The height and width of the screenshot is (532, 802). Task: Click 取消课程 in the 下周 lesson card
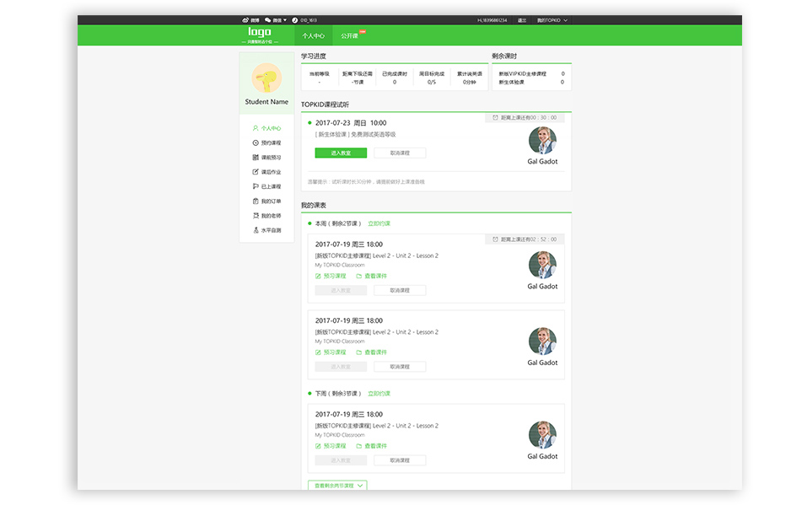(400, 460)
